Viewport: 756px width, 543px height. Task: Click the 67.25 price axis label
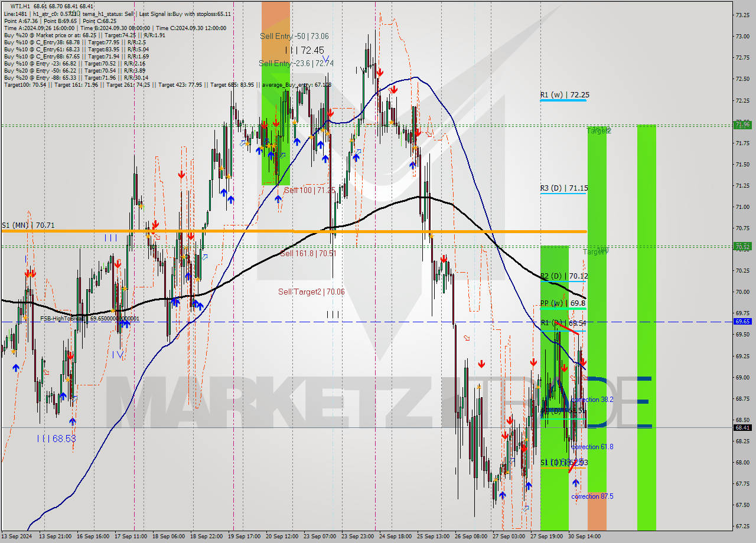742,526
